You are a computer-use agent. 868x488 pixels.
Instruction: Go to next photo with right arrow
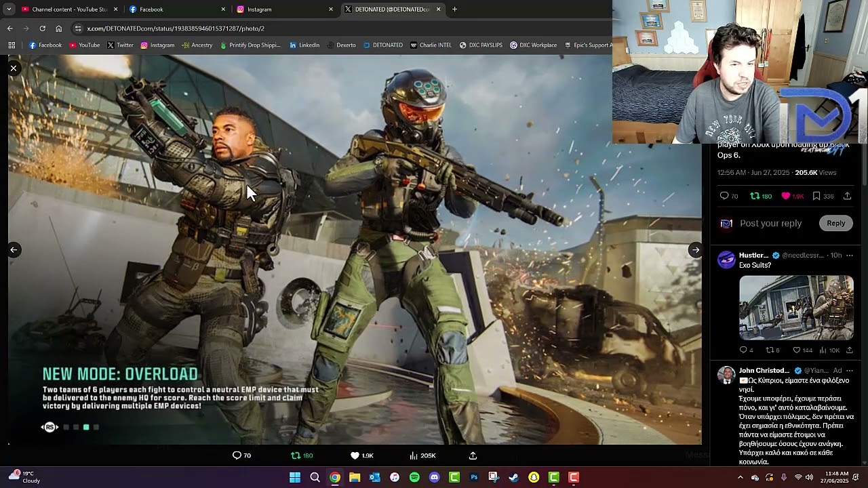[695, 250]
